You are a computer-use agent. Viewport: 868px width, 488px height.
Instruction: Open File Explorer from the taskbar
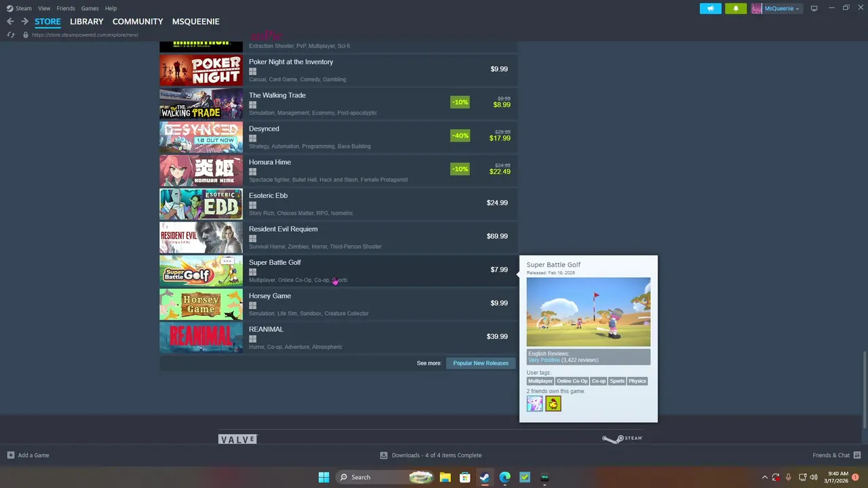(x=445, y=477)
